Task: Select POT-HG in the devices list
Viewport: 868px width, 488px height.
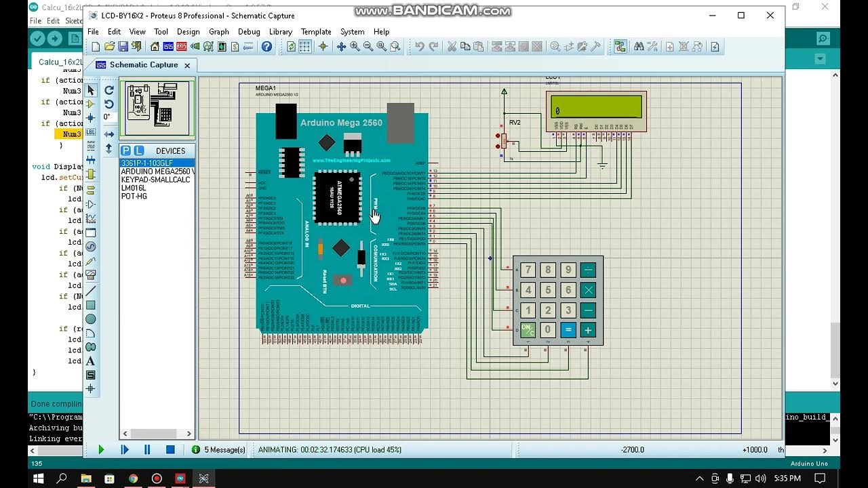Action: coord(157,196)
